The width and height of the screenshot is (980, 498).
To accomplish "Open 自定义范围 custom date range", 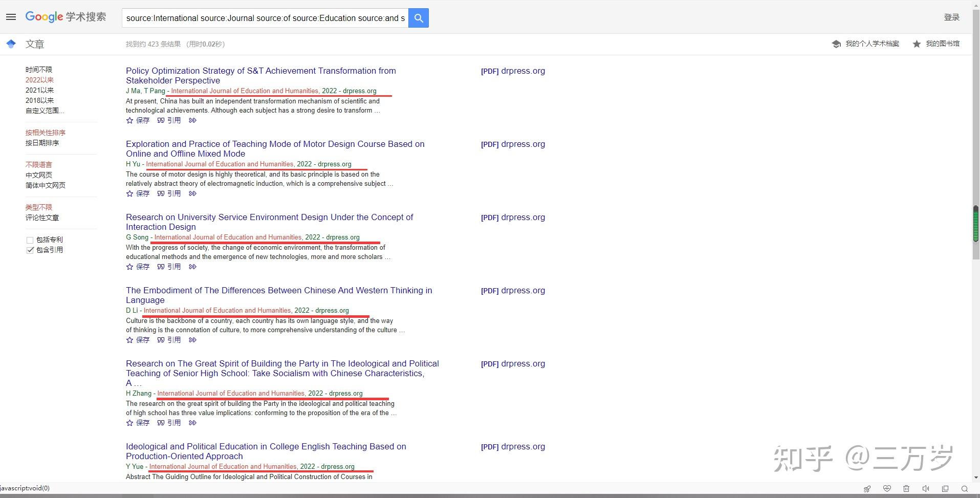I will pyautogui.click(x=45, y=111).
